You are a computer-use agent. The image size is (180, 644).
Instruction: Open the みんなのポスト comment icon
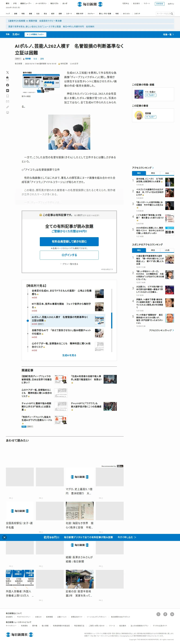coord(7,79)
